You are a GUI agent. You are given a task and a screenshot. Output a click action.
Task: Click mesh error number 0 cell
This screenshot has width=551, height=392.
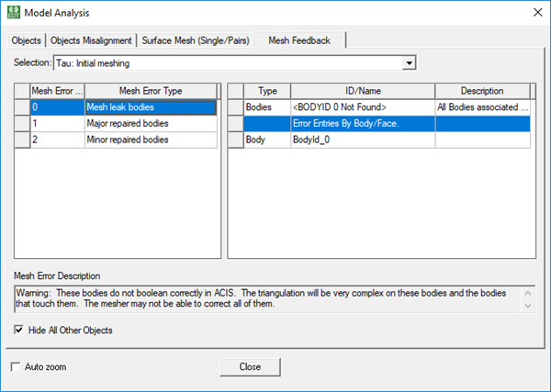click(58, 107)
